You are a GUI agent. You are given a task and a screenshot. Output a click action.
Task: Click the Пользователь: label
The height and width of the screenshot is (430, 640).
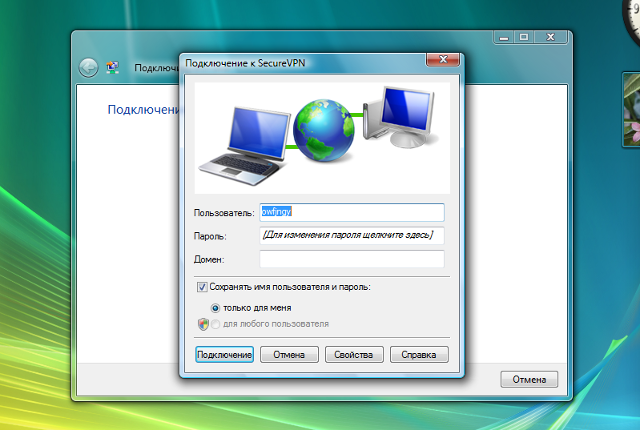tap(224, 213)
